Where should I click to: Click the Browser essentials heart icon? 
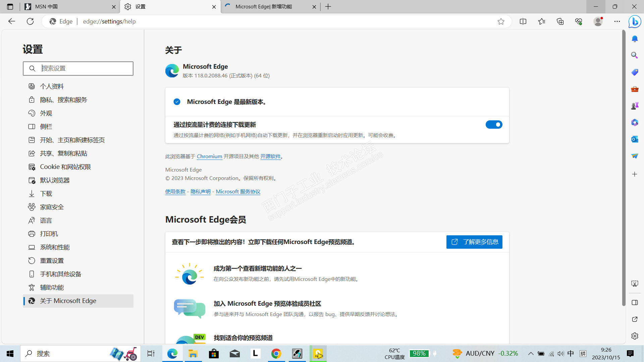click(x=579, y=21)
